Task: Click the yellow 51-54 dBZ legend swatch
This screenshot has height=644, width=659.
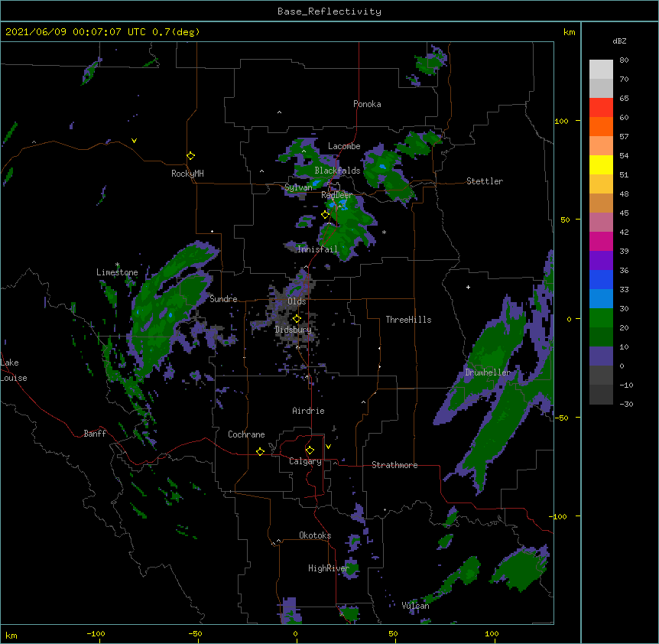Action: (x=601, y=165)
